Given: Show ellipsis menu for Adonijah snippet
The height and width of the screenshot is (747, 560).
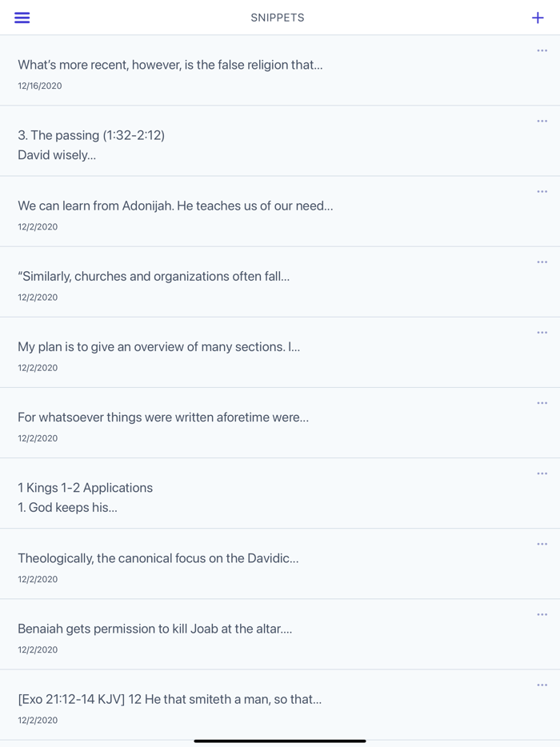Looking at the screenshot, I should point(542,192).
